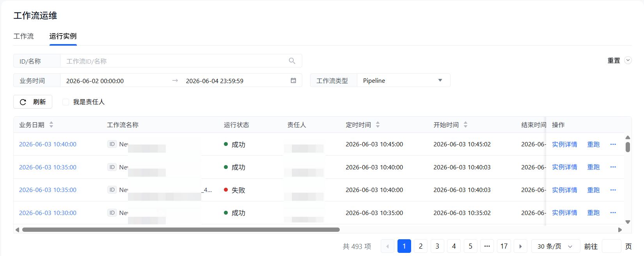The height and width of the screenshot is (256, 644).
Task: Switch to 工作流 tab
Action: 23,36
